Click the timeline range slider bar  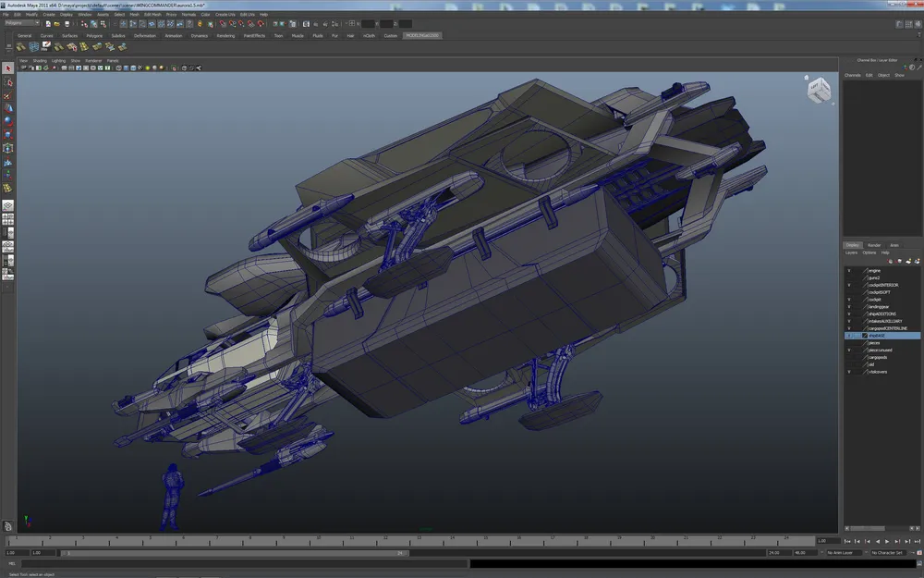231,552
